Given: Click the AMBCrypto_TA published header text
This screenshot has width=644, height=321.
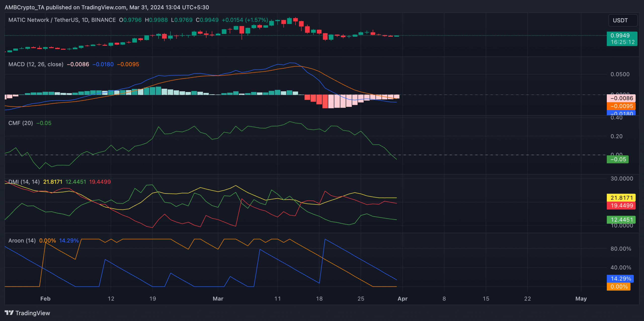Looking at the screenshot, I should (x=107, y=7).
